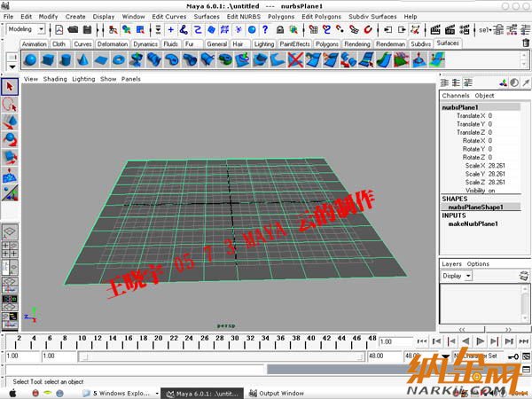Viewport: 532px width, 399px height.
Task: Select single perspective view layout
Action: pyautogui.click(x=10, y=231)
